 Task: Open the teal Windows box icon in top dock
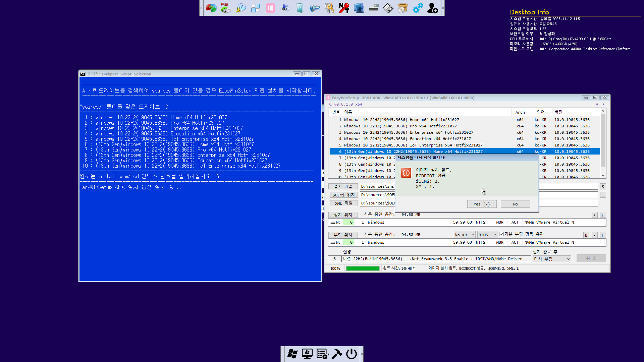[300, 8]
